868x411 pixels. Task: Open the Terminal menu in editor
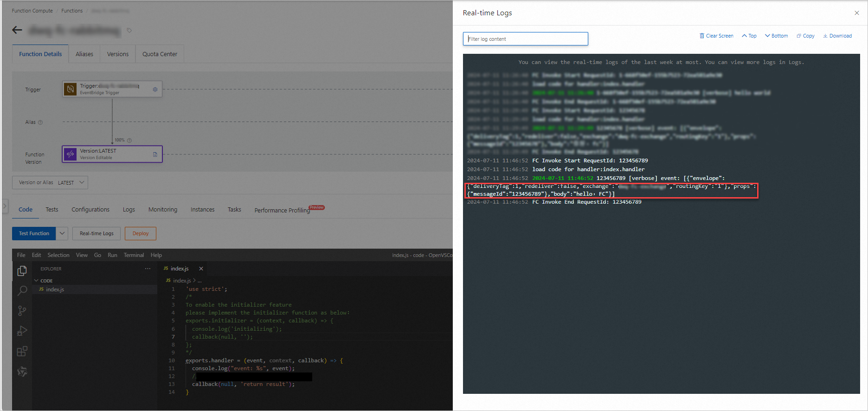click(134, 255)
